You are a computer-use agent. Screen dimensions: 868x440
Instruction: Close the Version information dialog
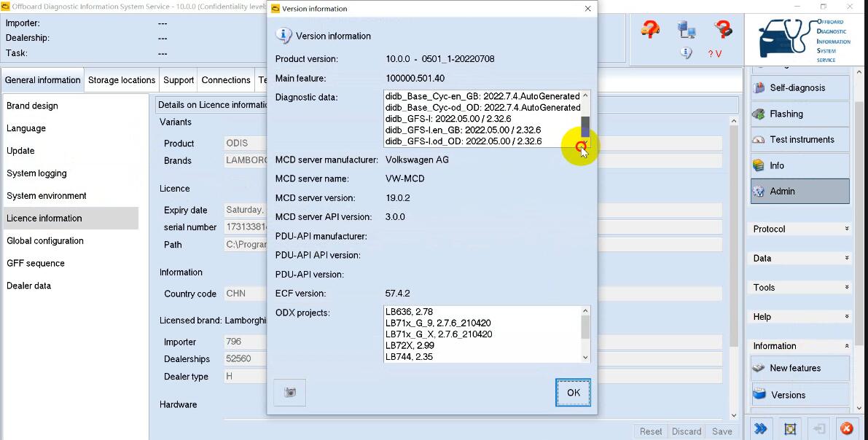(x=587, y=8)
